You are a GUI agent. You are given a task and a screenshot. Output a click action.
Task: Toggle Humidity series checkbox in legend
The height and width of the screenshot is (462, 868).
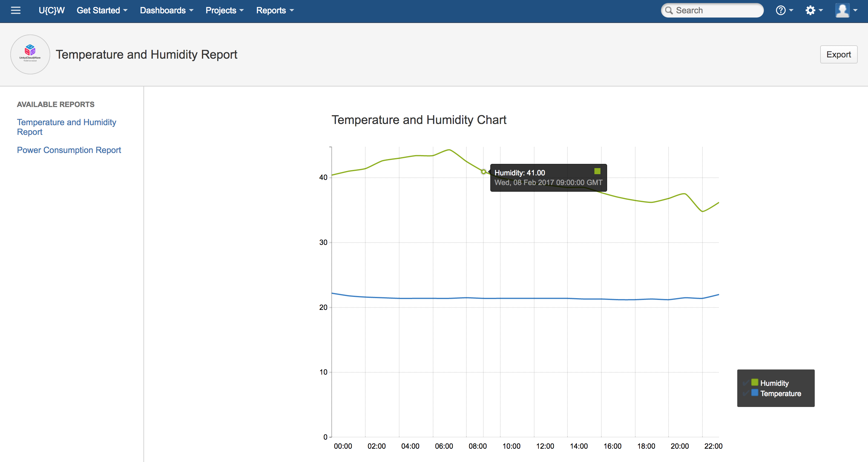[x=746, y=383]
